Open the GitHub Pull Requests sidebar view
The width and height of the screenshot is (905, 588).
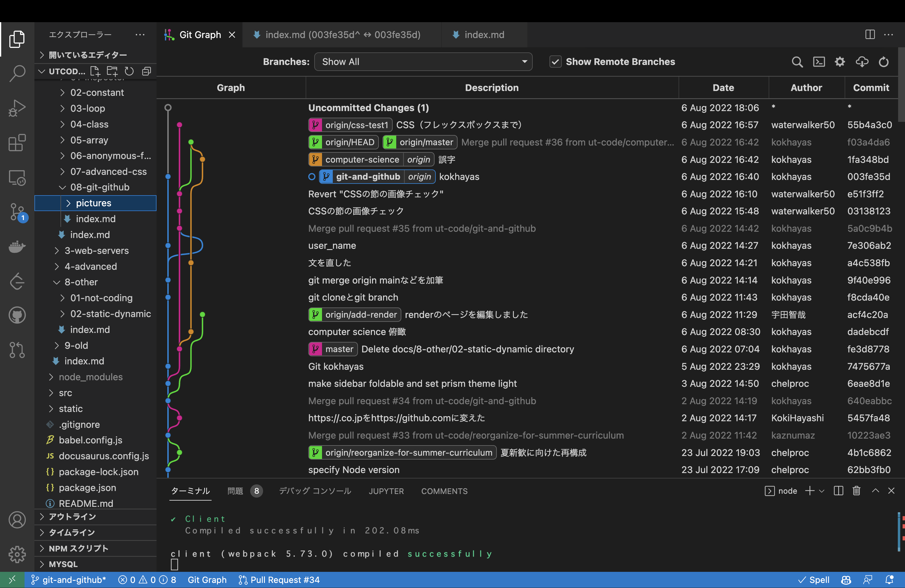click(x=17, y=350)
